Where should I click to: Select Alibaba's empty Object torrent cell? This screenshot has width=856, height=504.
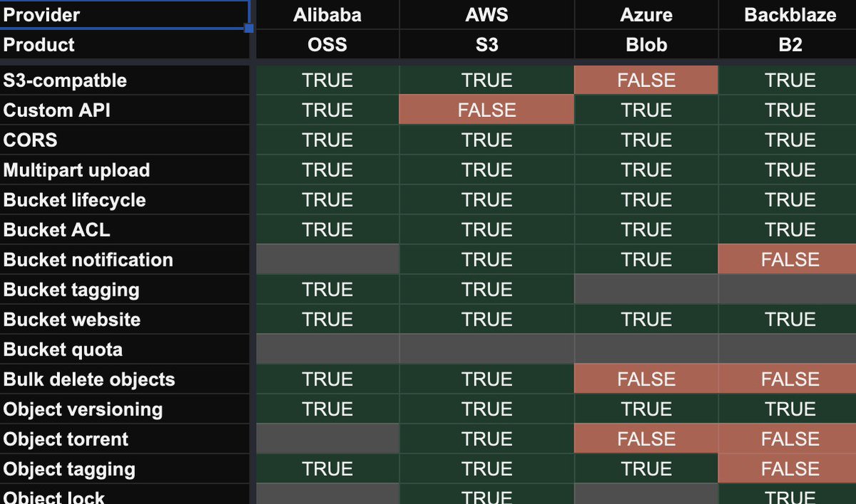coord(327,439)
